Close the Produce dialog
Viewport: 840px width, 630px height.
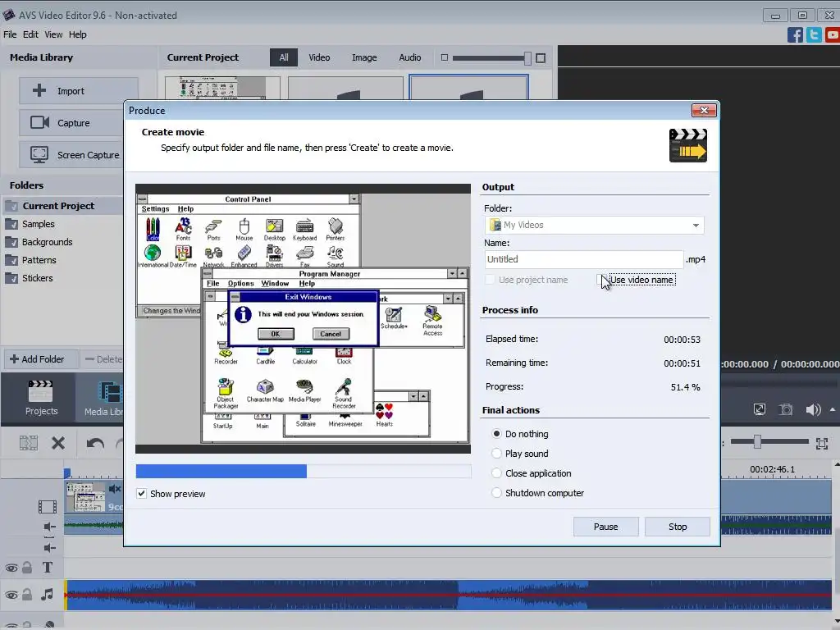(x=704, y=110)
